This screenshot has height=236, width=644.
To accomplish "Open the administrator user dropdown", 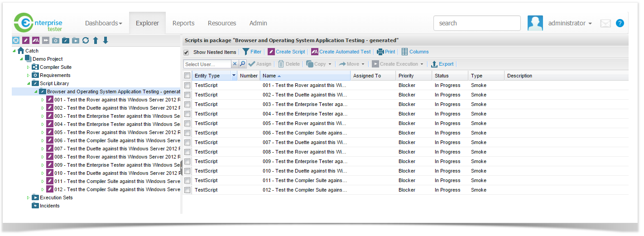I will point(570,23).
